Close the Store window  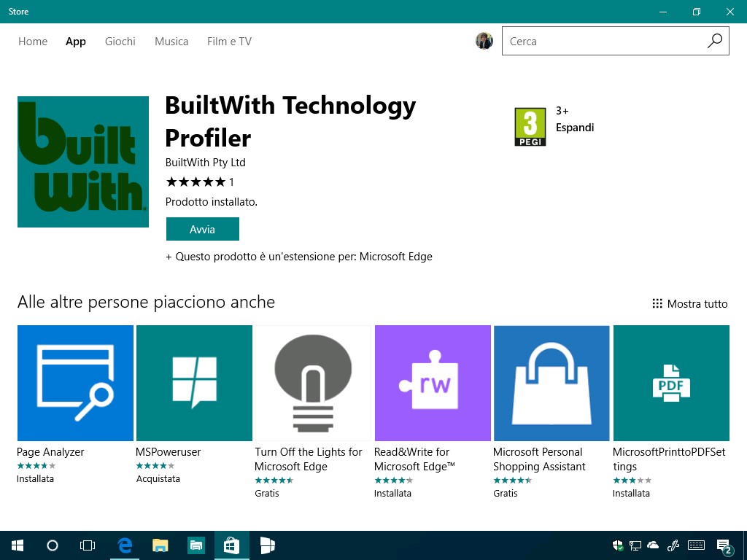tap(729, 12)
